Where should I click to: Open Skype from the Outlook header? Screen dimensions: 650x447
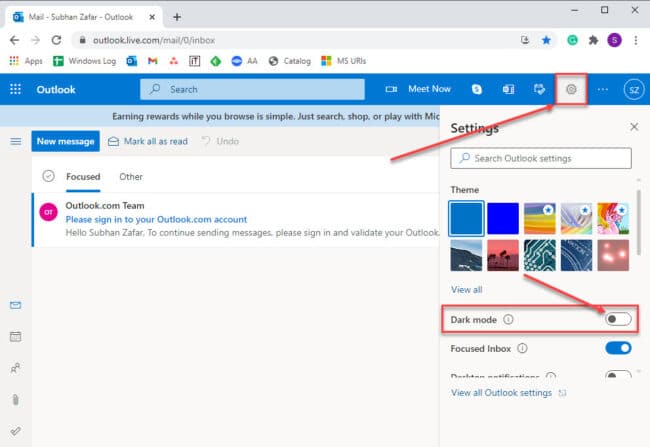point(477,89)
